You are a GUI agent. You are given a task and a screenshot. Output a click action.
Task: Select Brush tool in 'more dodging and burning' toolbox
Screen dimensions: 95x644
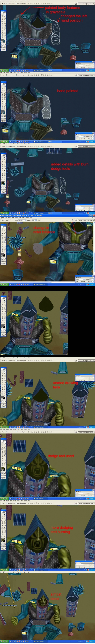tap(5, 521)
